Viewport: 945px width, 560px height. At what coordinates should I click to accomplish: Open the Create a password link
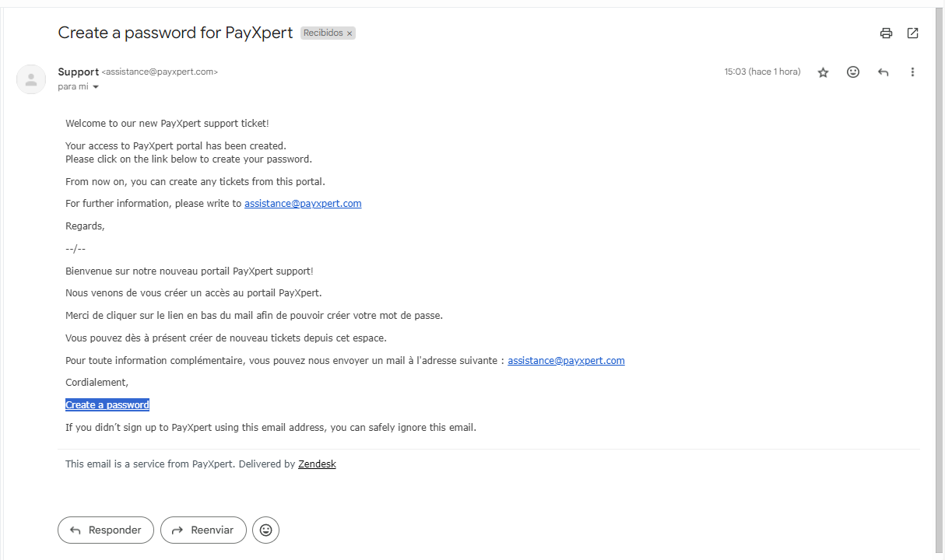[x=107, y=405]
